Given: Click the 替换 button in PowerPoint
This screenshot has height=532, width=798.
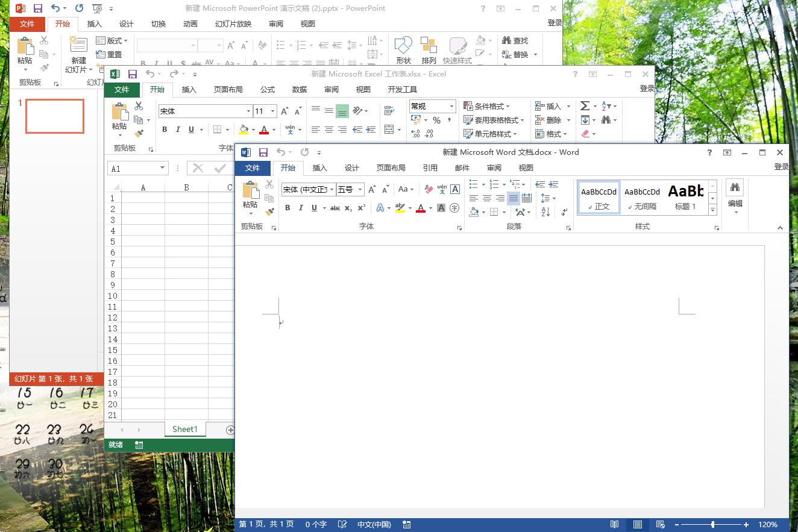Looking at the screenshot, I should tap(515, 54).
